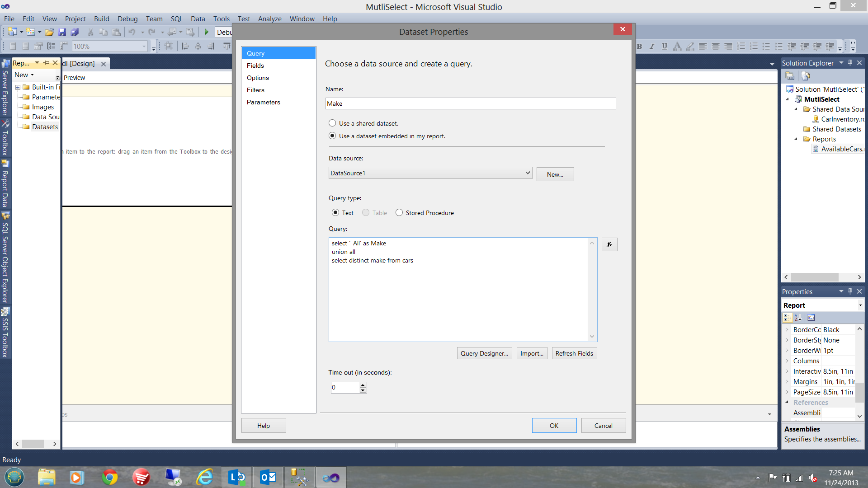Select the Table query type radio button
This screenshot has width=868, height=488.
(x=366, y=213)
